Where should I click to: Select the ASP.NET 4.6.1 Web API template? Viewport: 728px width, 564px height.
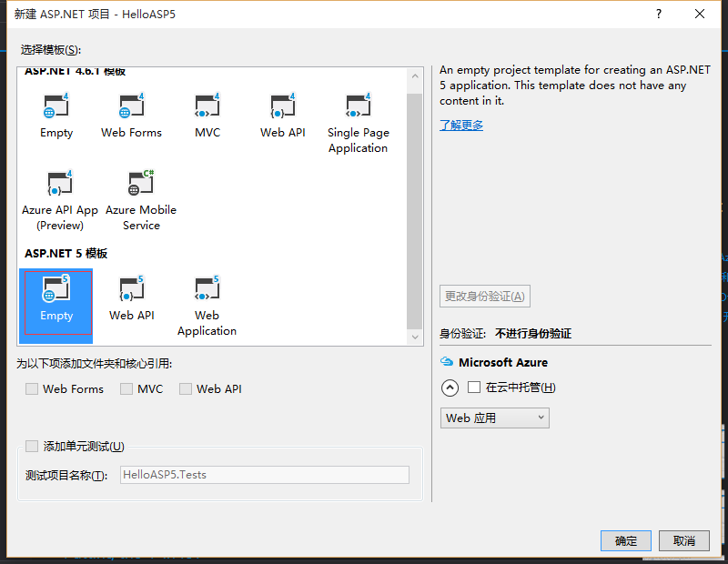tap(283, 116)
